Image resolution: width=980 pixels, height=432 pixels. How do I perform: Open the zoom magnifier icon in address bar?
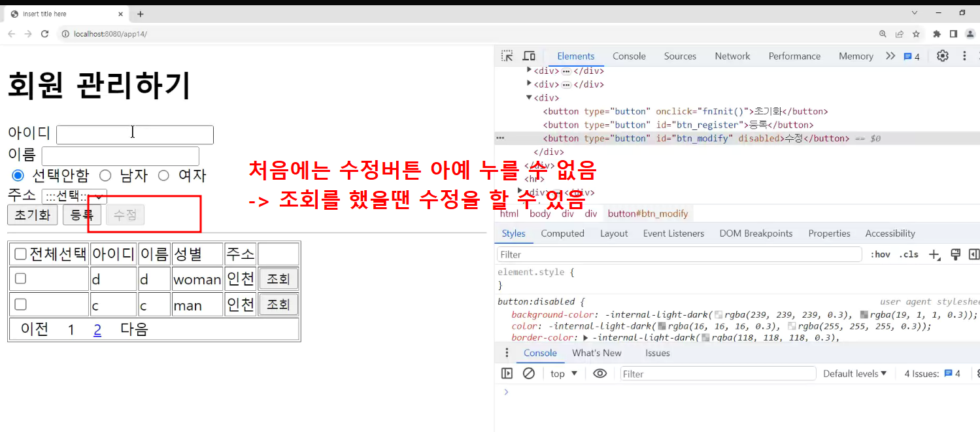pyautogui.click(x=883, y=34)
